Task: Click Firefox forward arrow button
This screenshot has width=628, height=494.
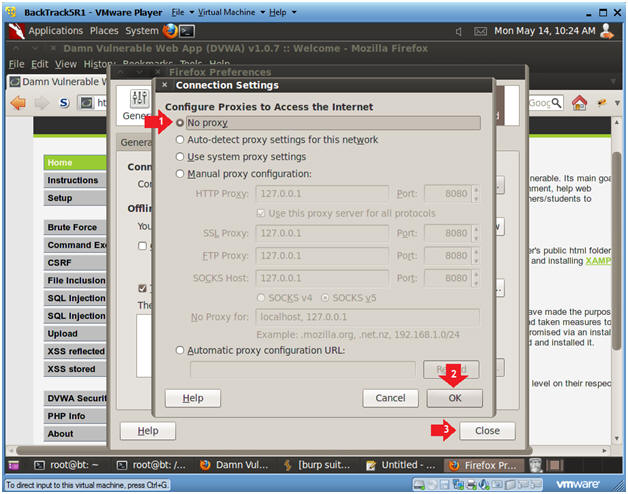Action: [41, 103]
